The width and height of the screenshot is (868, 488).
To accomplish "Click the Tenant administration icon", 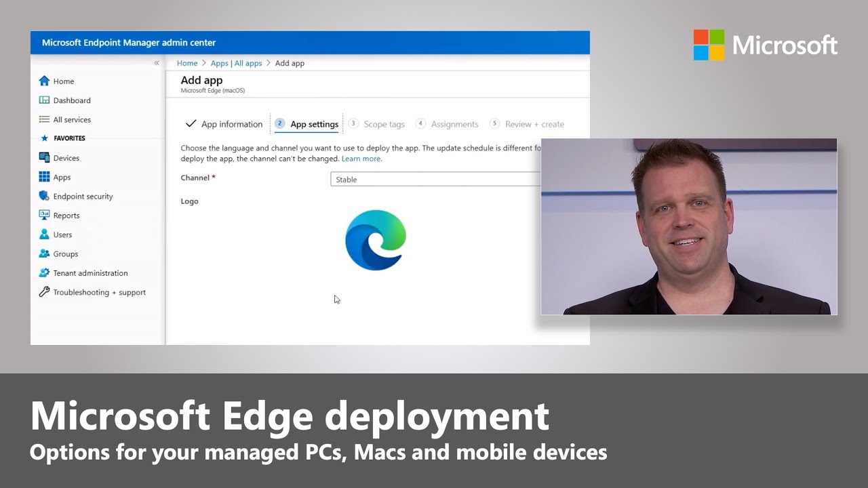I will [44, 272].
